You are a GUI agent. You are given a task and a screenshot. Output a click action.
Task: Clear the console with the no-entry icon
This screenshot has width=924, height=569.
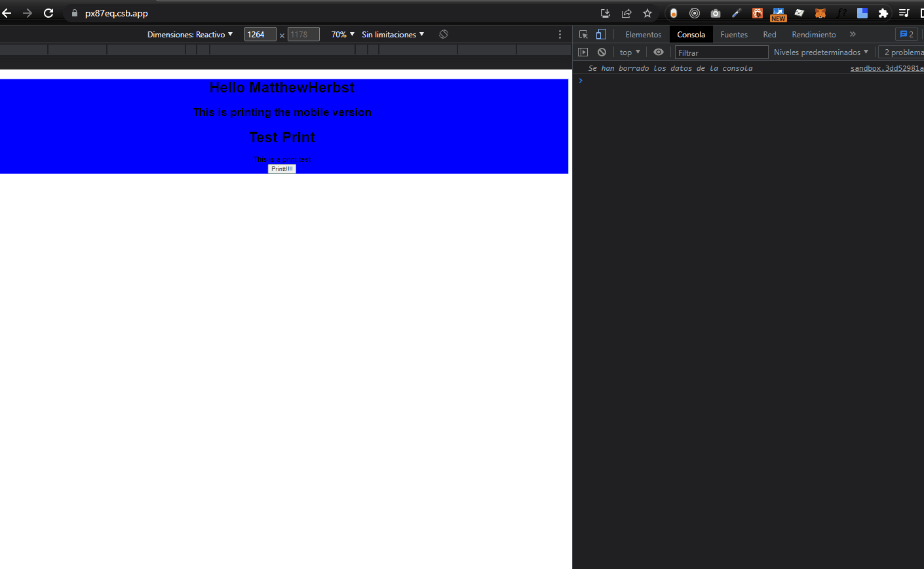tap(602, 52)
